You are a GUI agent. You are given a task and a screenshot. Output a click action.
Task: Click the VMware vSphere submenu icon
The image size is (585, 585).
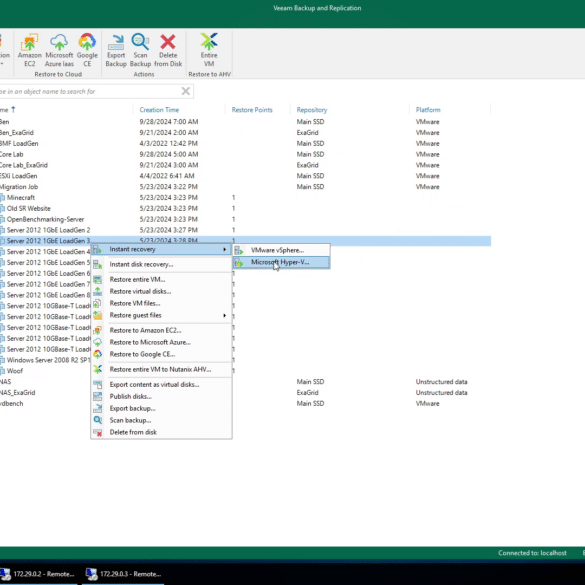[x=239, y=251]
